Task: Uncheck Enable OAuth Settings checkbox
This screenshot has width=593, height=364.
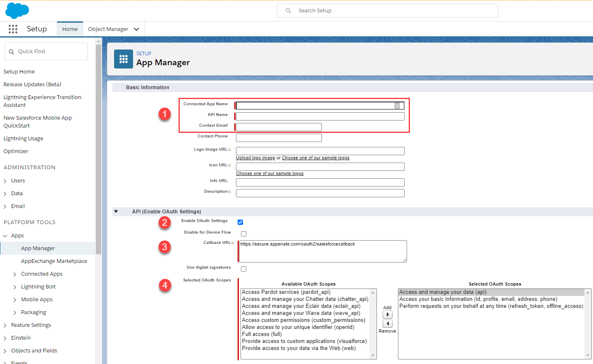Action: [x=240, y=222]
